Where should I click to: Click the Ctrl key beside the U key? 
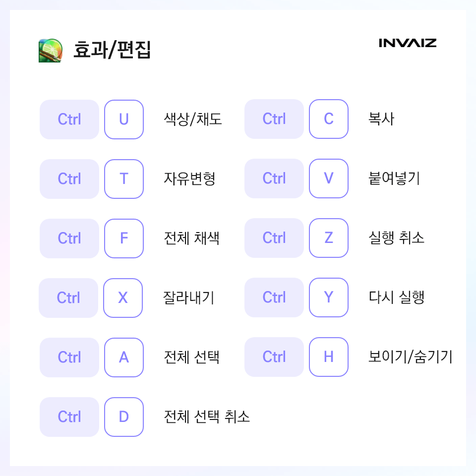pos(69,119)
